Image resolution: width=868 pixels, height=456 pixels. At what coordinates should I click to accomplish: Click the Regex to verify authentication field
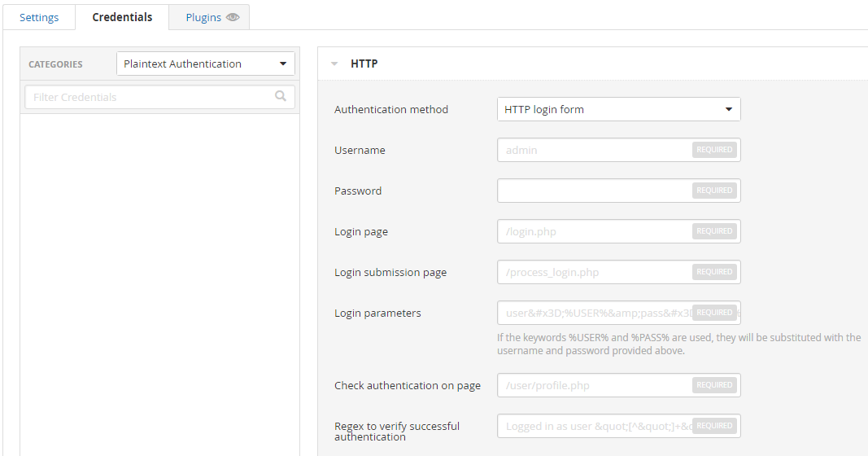point(594,426)
